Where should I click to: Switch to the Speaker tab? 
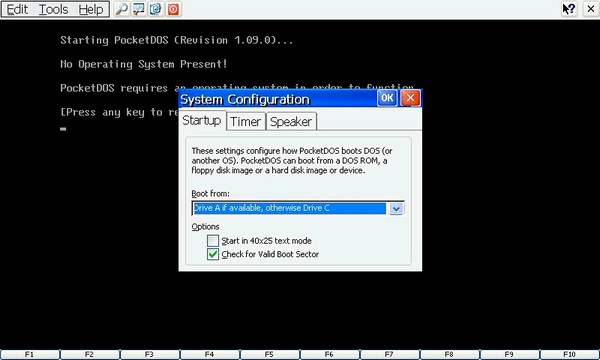pyautogui.click(x=291, y=122)
